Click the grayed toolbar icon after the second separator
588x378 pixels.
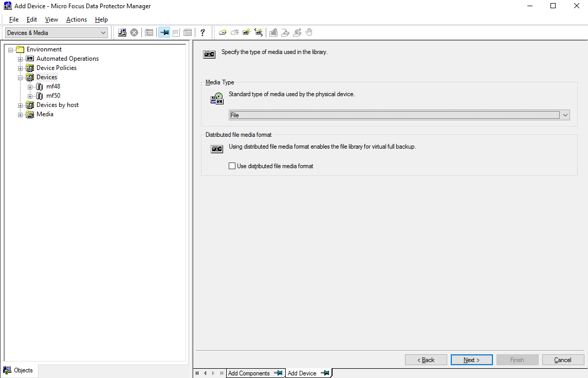pyautogui.click(x=273, y=32)
